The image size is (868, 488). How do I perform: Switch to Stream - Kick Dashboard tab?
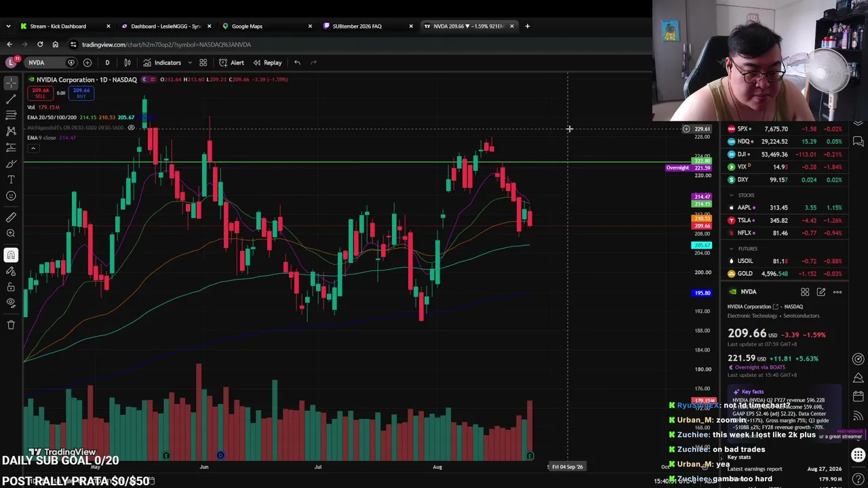tap(65, 26)
